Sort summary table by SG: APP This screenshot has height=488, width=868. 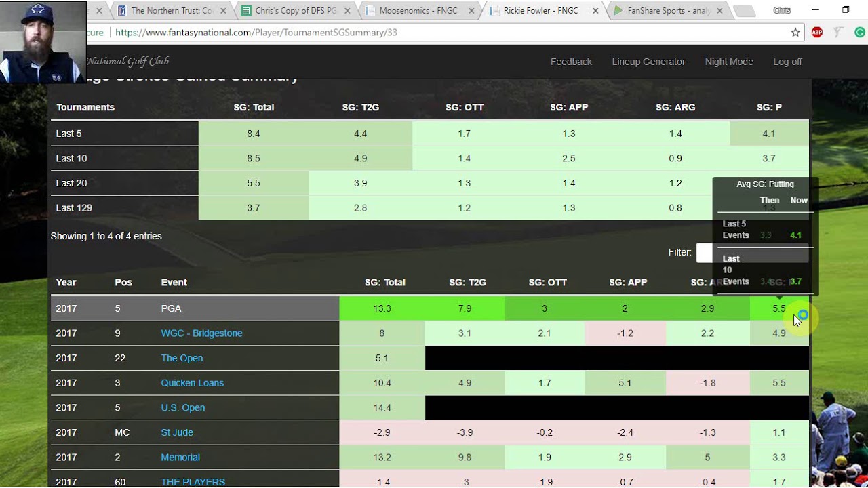point(569,107)
